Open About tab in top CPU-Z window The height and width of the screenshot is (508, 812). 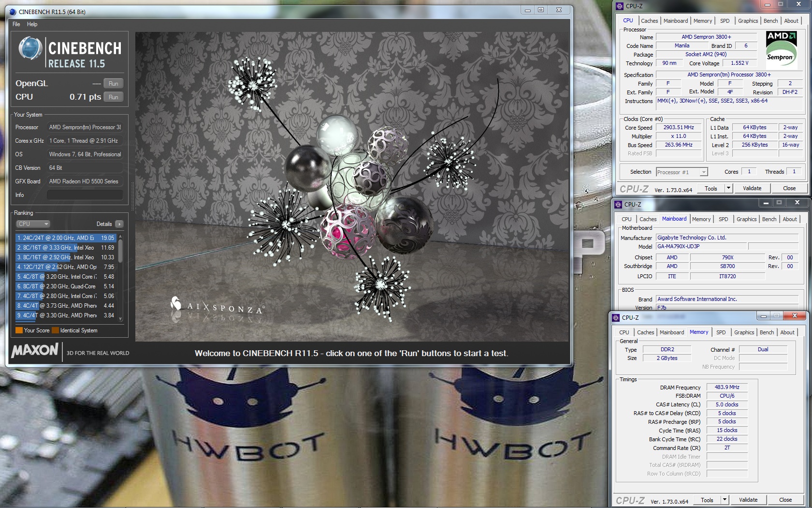point(791,21)
